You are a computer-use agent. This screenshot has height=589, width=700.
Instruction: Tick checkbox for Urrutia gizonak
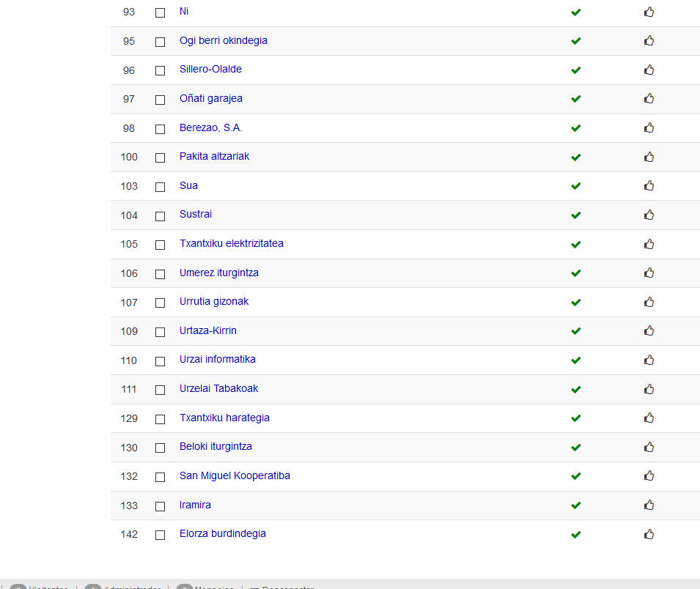(x=161, y=303)
